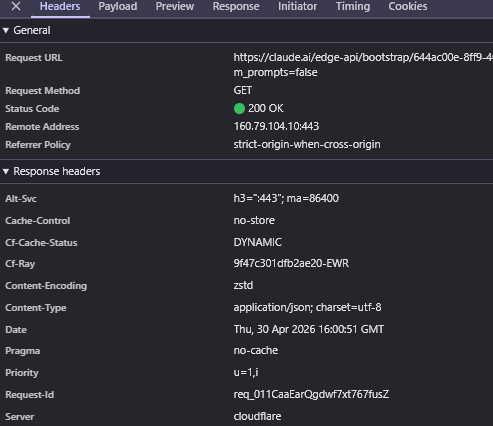This screenshot has height=426, width=493.
Task: Click the Date value Thu, 30 Apr 2026
Action: (309, 329)
